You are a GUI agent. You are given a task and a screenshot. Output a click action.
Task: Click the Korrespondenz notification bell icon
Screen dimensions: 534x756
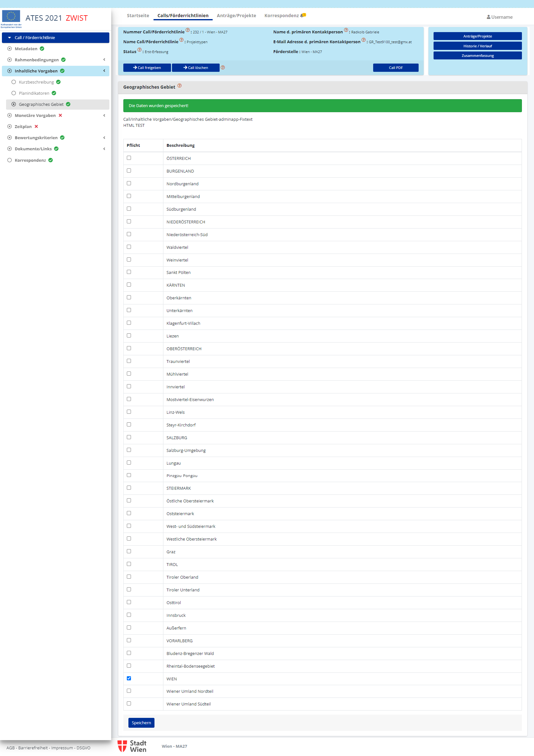(x=303, y=16)
